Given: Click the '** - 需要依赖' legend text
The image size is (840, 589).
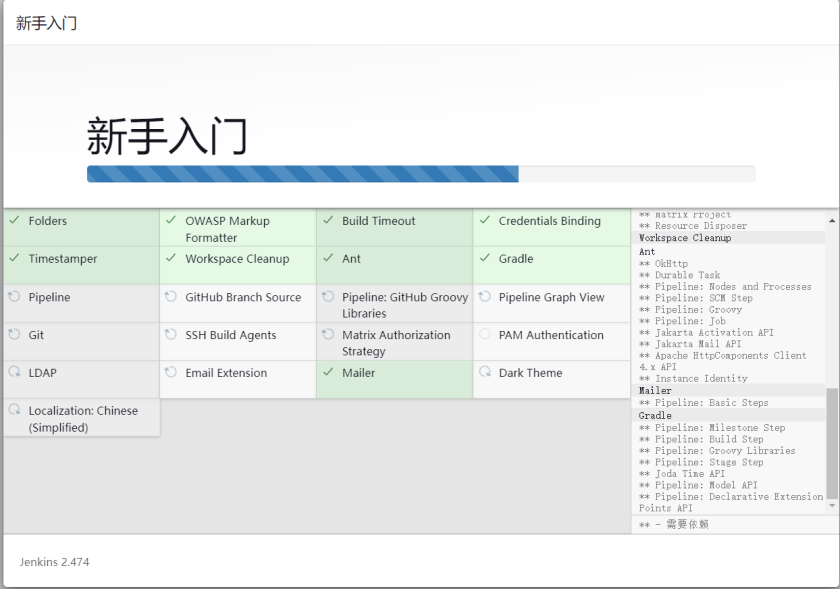Looking at the screenshot, I should coord(673,524).
